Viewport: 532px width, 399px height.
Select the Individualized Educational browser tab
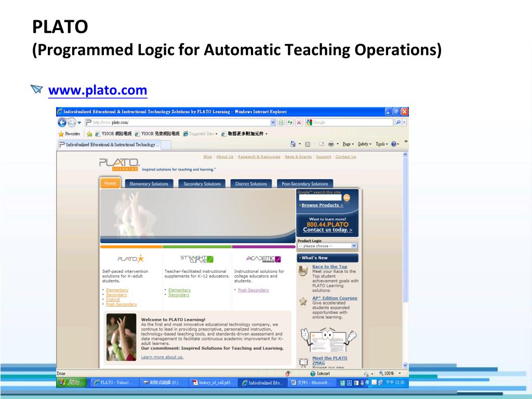109,145
